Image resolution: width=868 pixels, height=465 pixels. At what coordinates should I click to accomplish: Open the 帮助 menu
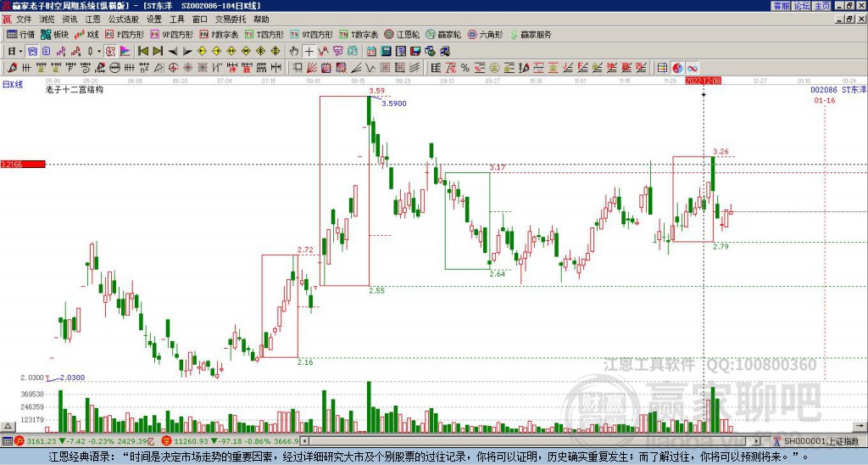pos(261,20)
